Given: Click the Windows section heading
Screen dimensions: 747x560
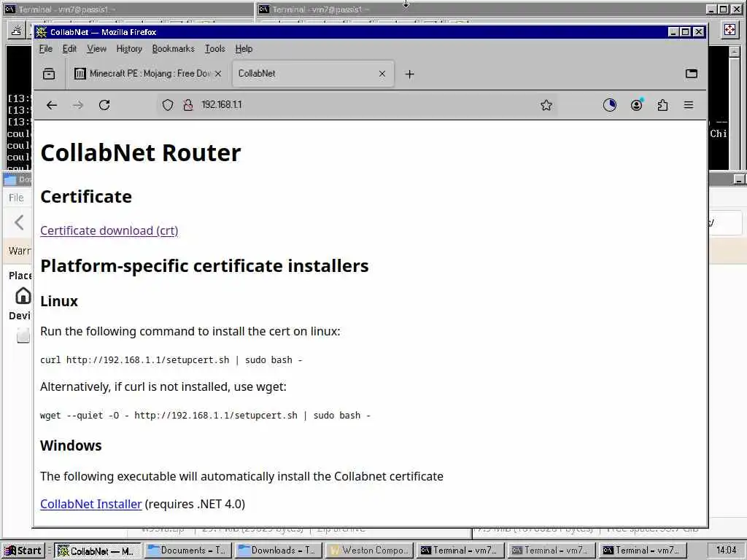Looking at the screenshot, I should point(71,446).
